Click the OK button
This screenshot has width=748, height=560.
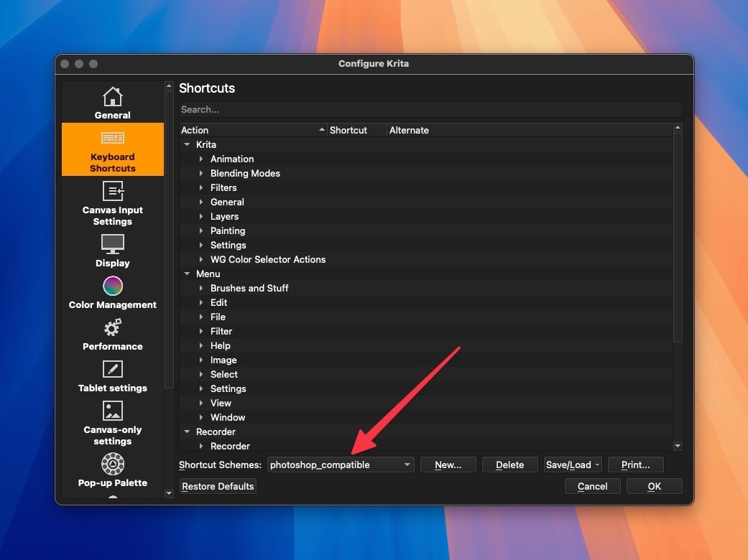pyautogui.click(x=654, y=486)
